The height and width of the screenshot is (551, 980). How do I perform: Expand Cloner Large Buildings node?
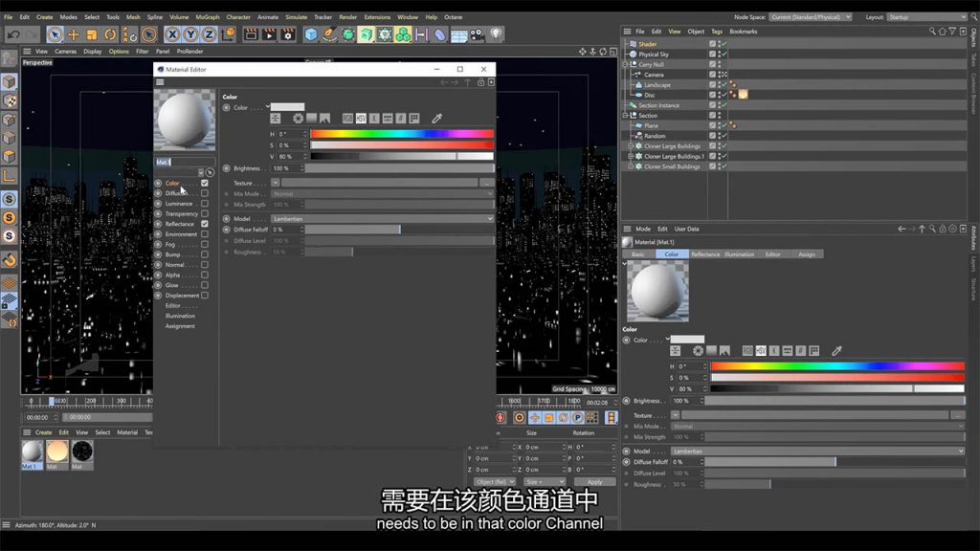pyautogui.click(x=632, y=146)
